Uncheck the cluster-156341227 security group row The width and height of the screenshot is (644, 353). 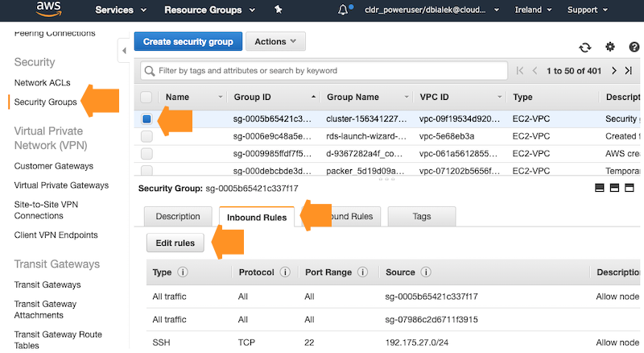[x=147, y=118]
